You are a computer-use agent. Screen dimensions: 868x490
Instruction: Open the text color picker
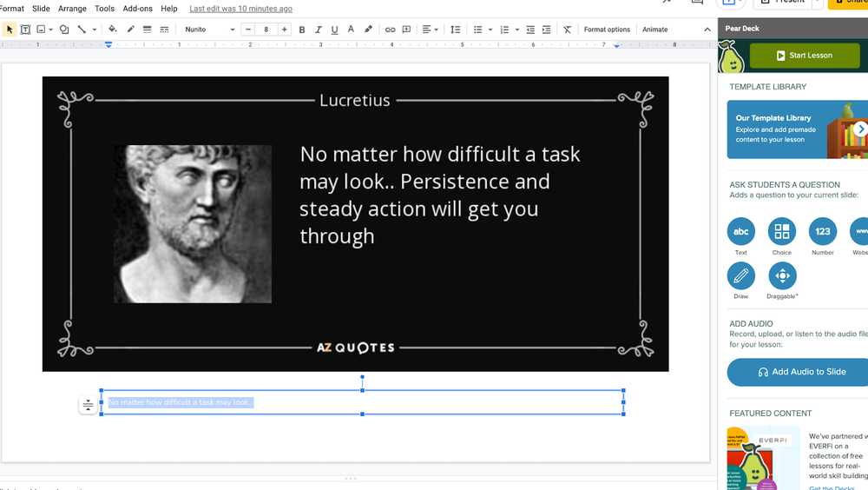click(x=351, y=30)
